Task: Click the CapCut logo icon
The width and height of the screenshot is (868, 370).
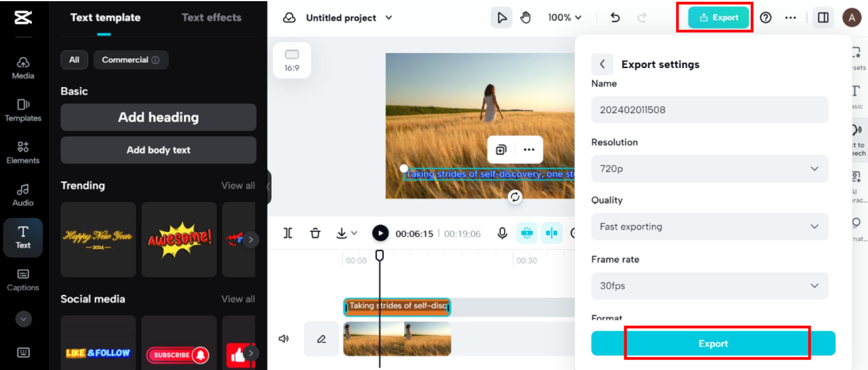Action: coord(23,17)
